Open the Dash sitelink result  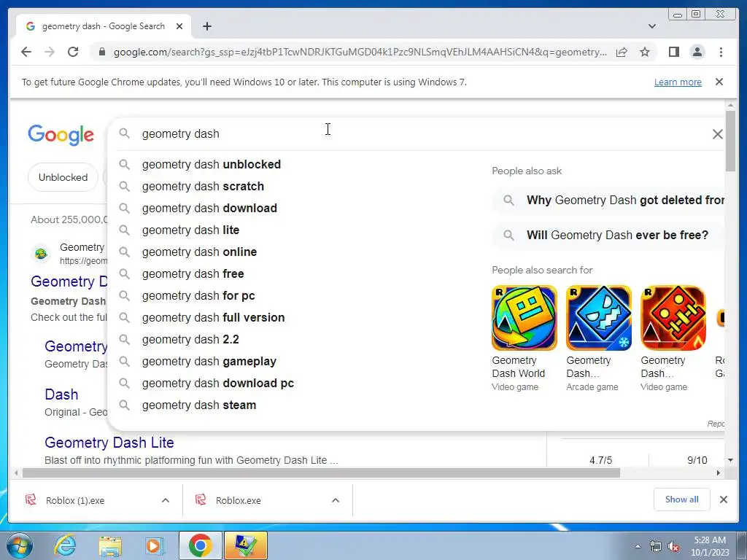pyautogui.click(x=61, y=394)
